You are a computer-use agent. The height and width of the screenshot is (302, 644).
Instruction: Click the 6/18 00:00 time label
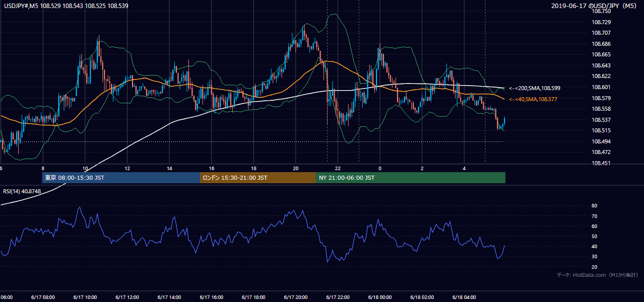[380, 297]
